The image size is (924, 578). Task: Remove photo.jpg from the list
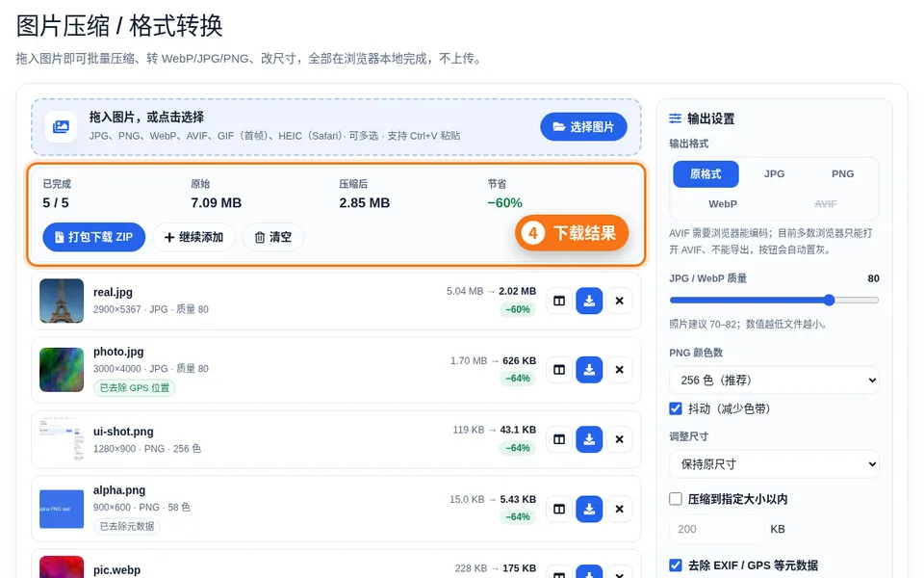click(619, 370)
